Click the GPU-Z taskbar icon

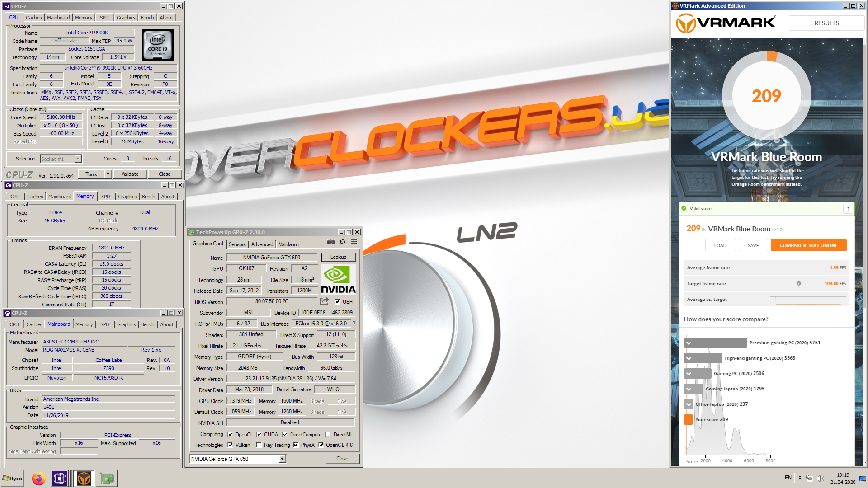pyautogui.click(x=107, y=479)
